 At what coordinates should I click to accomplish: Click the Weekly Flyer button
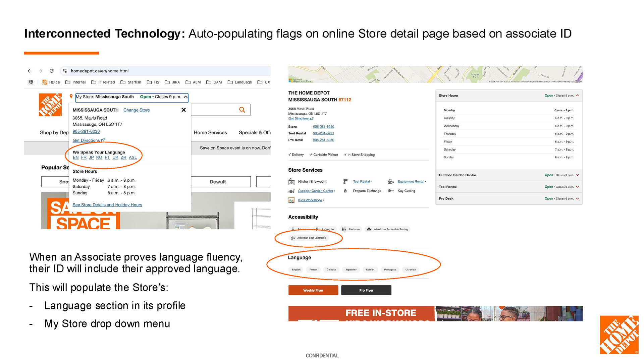coord(313,290)
